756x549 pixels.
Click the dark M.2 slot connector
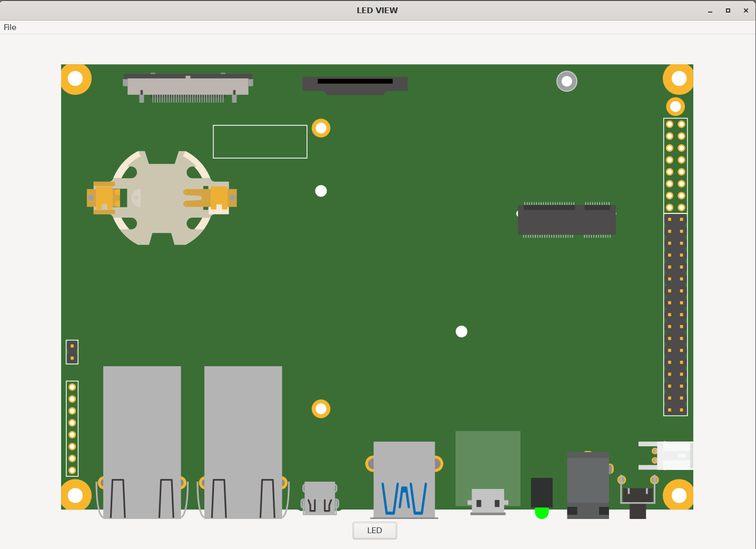coord(567,220)
